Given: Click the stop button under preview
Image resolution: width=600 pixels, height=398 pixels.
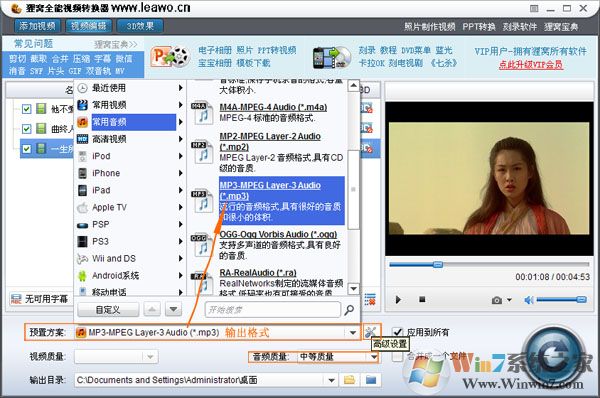Looking at the screenshot, I should [422, 299].
